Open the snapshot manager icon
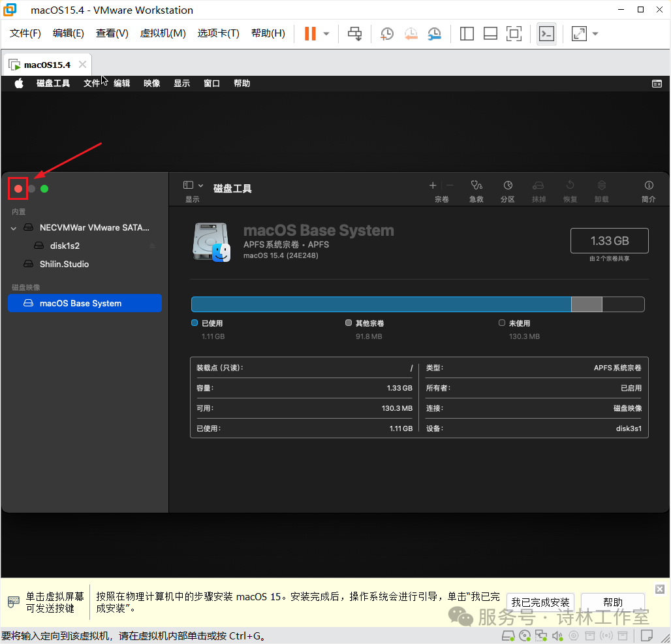The image size is (671, 644). click(434, 34)
